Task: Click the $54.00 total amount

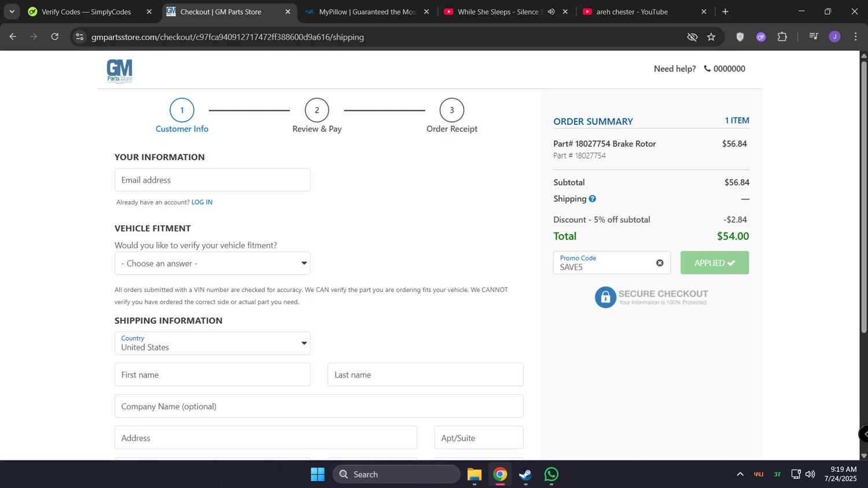Action: coord(733,236)
